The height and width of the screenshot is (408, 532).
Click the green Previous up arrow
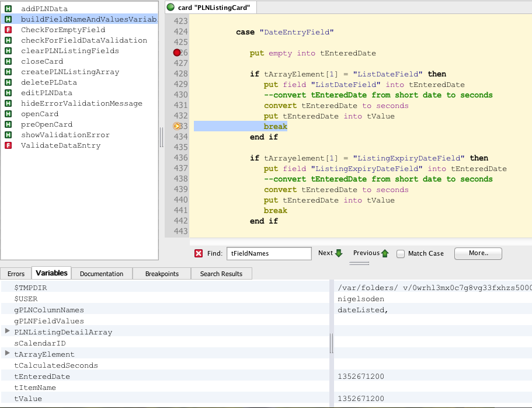[x=385, y=253]
